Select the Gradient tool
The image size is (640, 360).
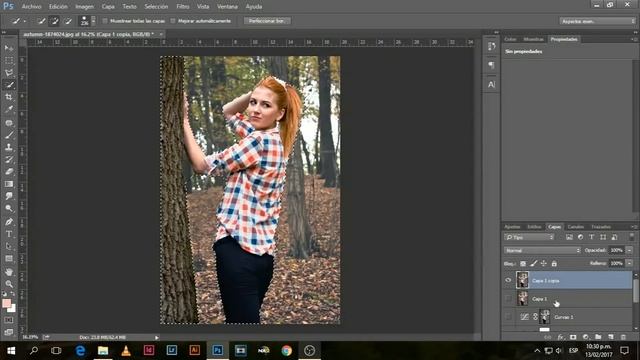tap(9, 184)
